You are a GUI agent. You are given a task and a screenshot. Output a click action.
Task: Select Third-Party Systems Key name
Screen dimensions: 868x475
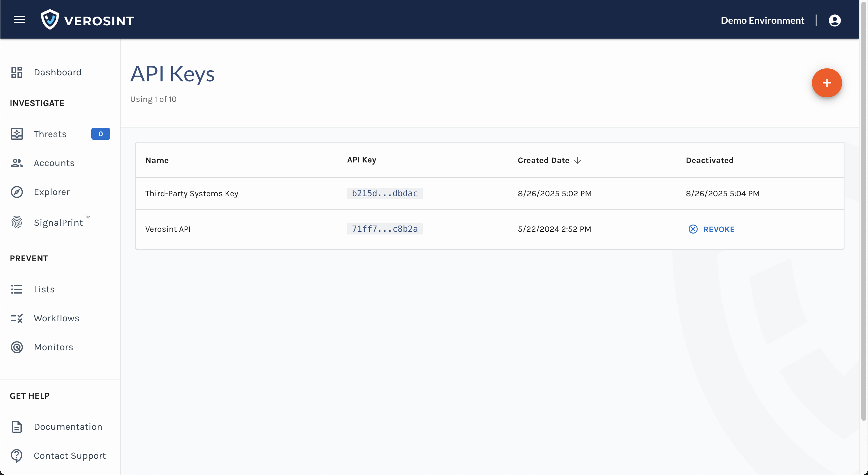(192, 194)
